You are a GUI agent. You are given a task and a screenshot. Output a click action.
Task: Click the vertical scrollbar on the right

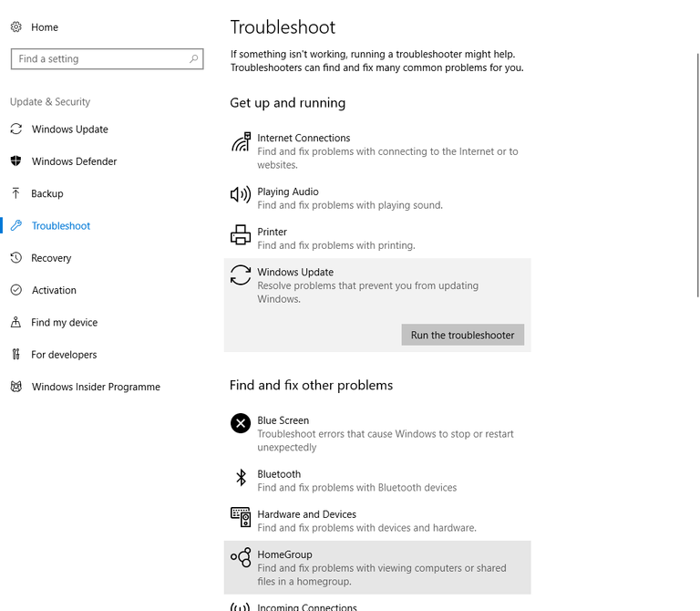(x=697, y=173)
